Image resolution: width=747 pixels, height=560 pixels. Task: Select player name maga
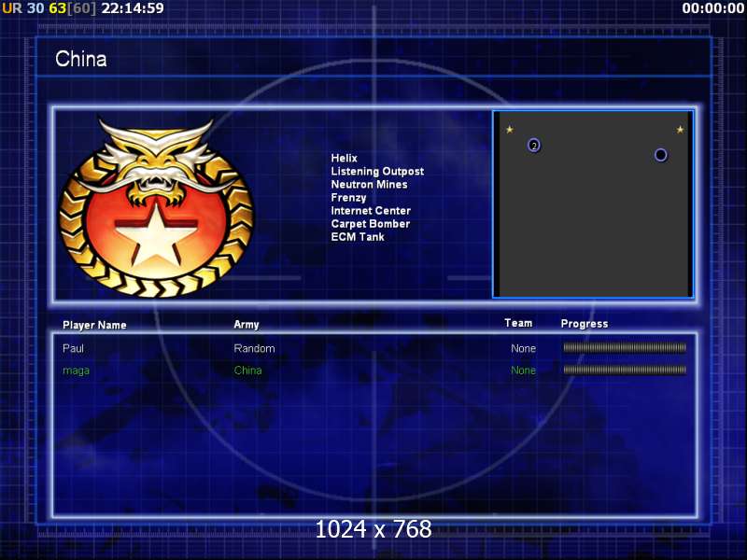tap(76, 371)
